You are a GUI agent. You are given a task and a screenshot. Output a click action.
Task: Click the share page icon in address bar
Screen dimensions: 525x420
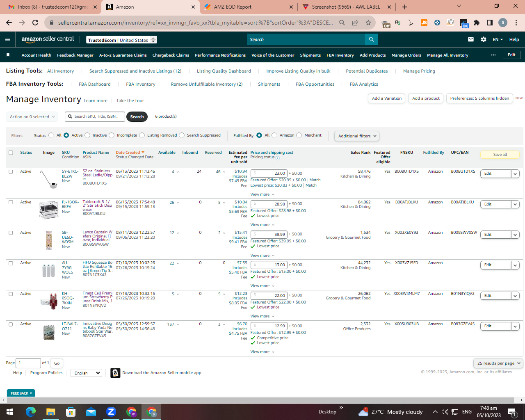[x=355, y=23]
